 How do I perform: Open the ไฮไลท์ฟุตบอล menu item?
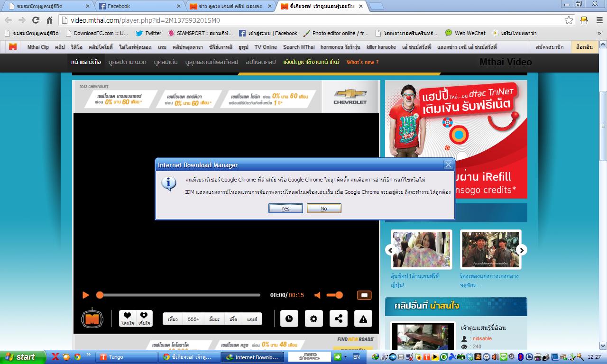(x=135, y=47)
